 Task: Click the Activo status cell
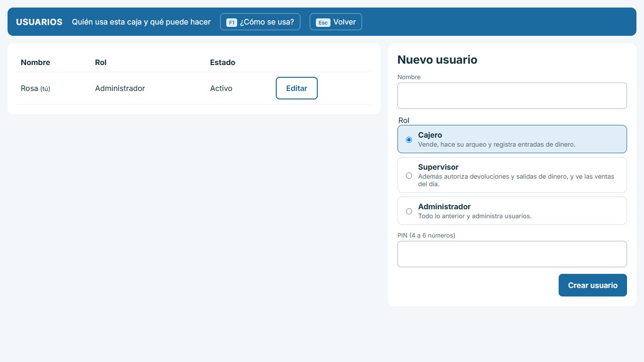[x=221, y=88]
